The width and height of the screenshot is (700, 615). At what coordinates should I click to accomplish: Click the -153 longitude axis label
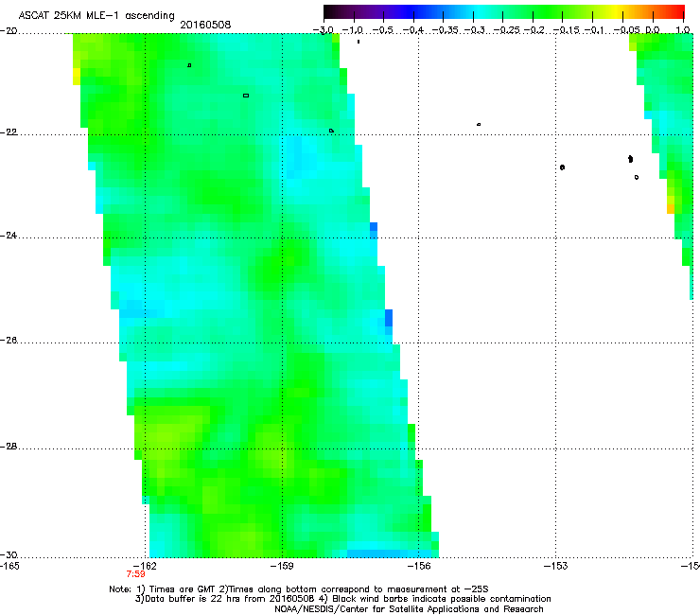(x=556, y=566)
